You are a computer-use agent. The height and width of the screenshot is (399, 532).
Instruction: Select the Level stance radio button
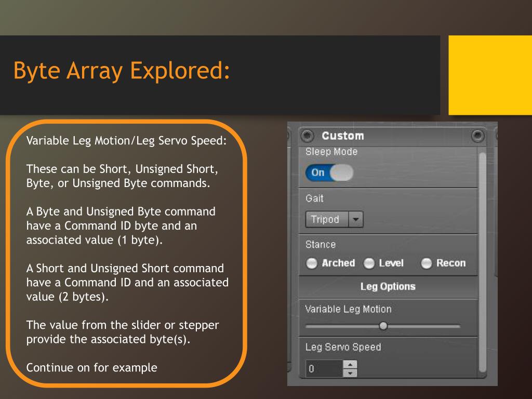pos(369,263)
